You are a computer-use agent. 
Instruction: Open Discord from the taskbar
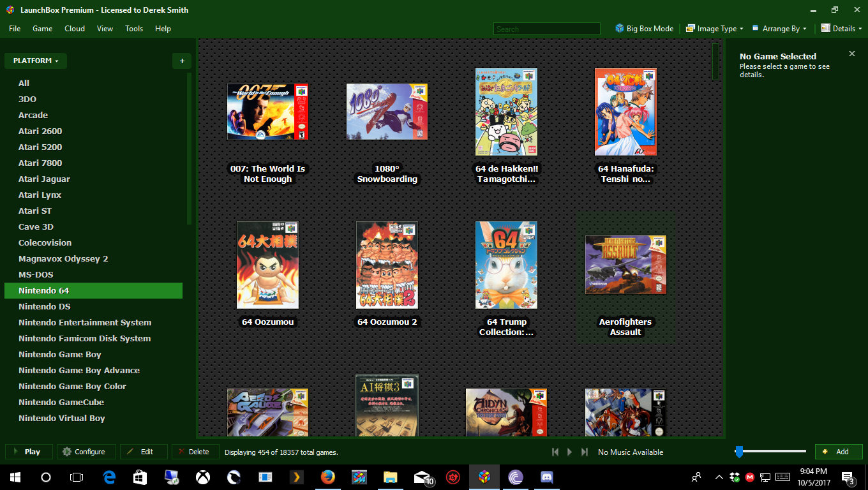[x=547, y=477]
